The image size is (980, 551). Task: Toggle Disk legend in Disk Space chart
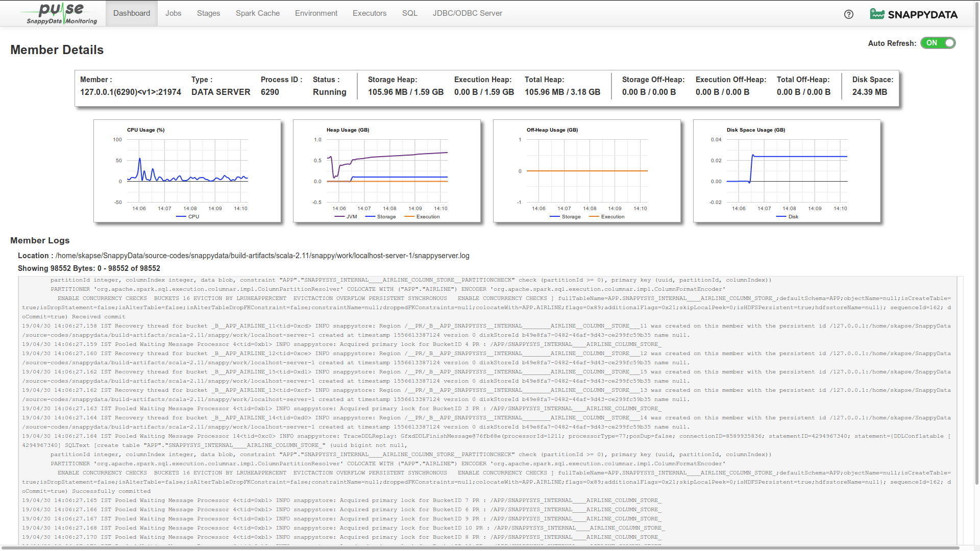788,217
